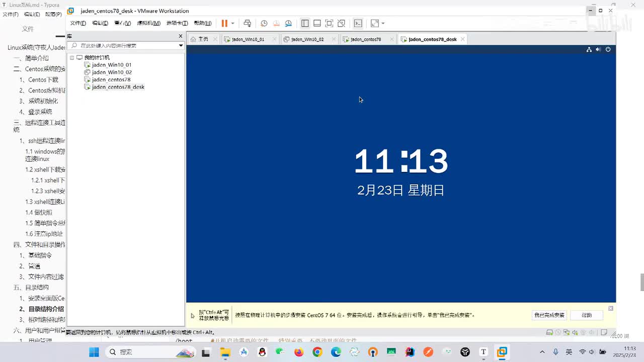Toggle the thumbnail bar view
644x362 pixels.
click(x=317, y=23)
